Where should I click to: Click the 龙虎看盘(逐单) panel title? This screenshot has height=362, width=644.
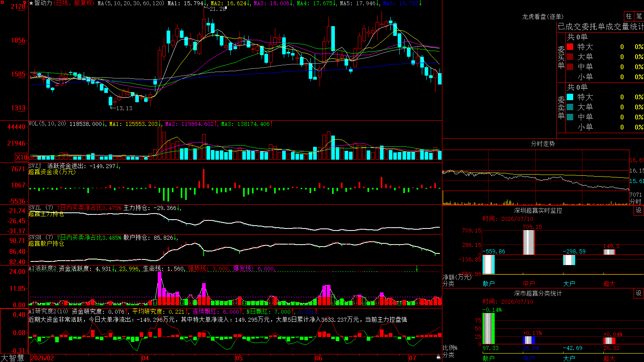(543, 16)
